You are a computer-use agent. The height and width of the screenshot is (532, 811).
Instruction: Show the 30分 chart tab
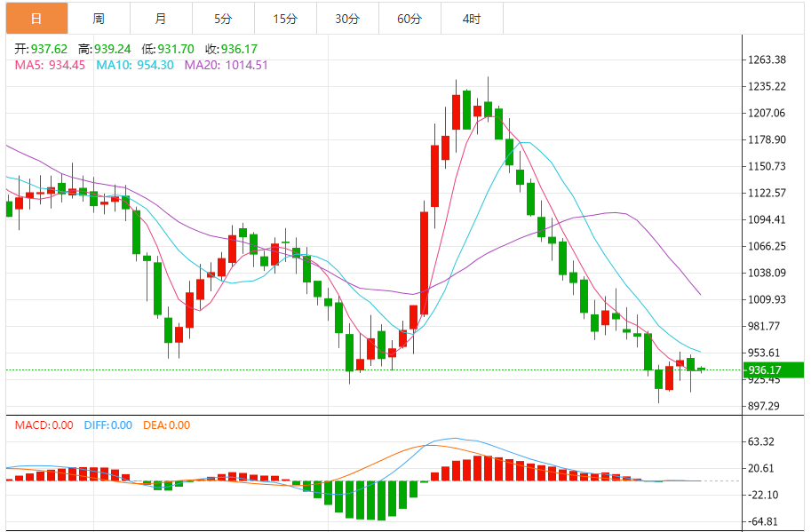347,18
